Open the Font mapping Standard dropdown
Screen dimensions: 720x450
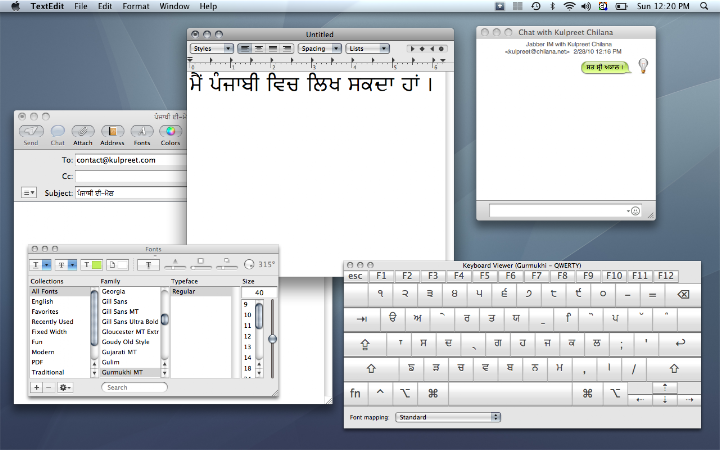pos(448,417)
